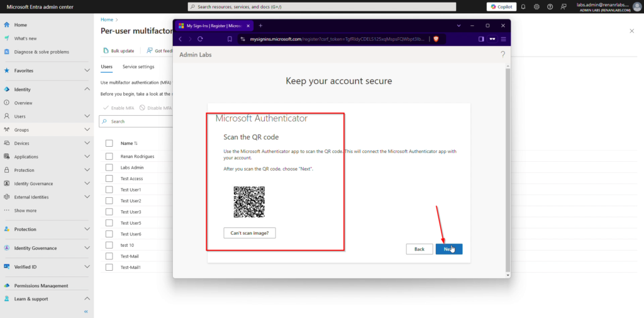Click the Entra top search bar
The width and height of the screenshot is (644, 318).
tap(322, 6)
